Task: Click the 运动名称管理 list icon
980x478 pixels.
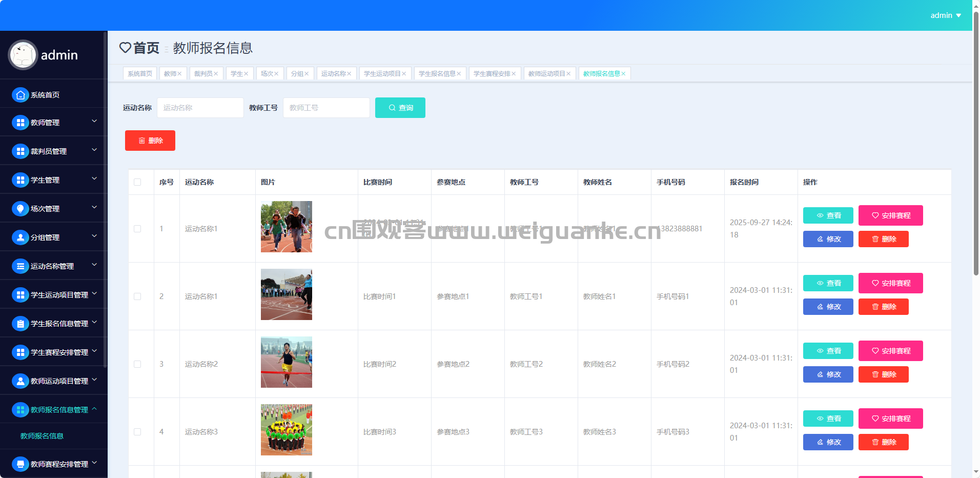Action: tap(21, 266)
